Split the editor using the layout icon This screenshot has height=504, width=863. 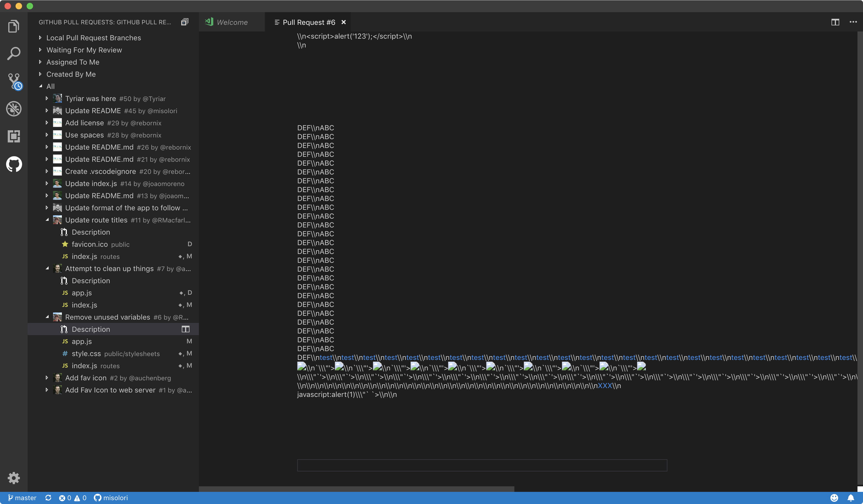coord(836,22)
